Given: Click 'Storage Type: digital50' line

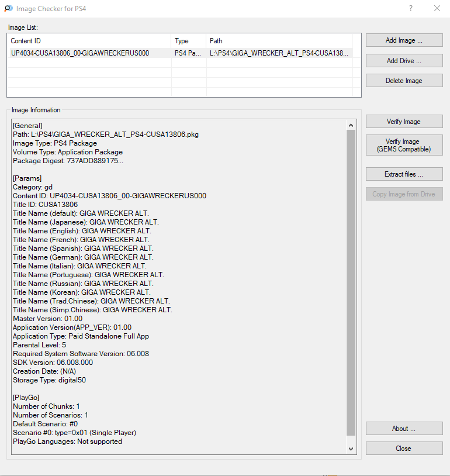Looking at the screenshot, I should click(50, 381).
